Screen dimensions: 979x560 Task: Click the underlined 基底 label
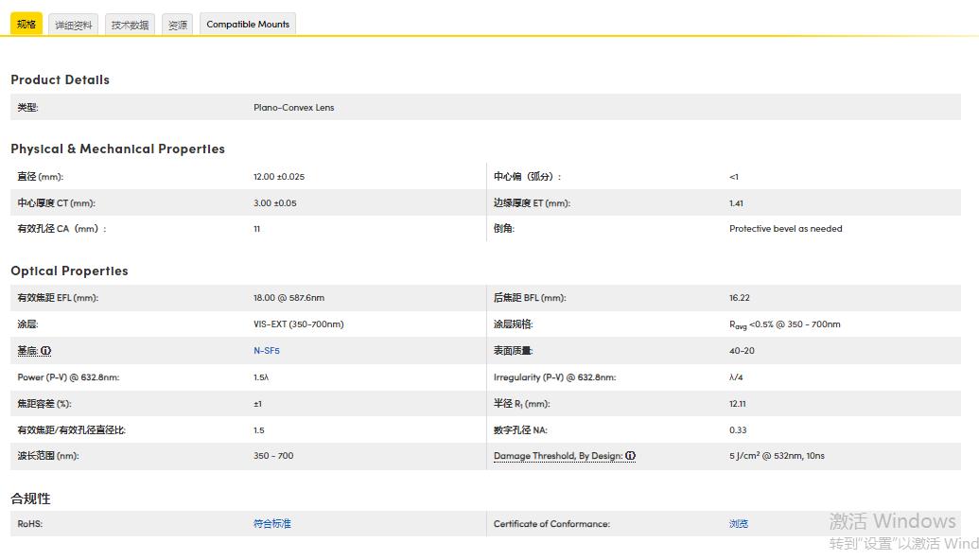coord(27,351)
